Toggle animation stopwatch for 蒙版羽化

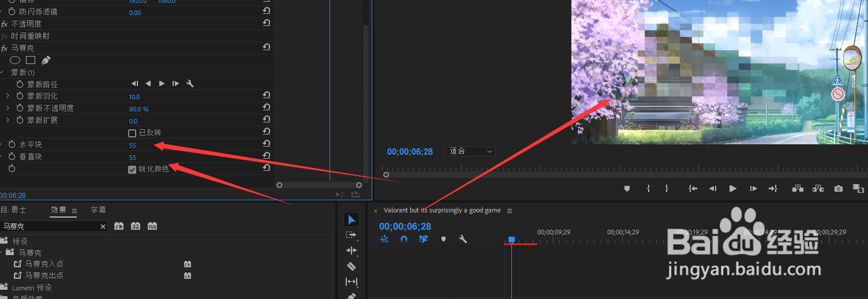pos(20,96)
